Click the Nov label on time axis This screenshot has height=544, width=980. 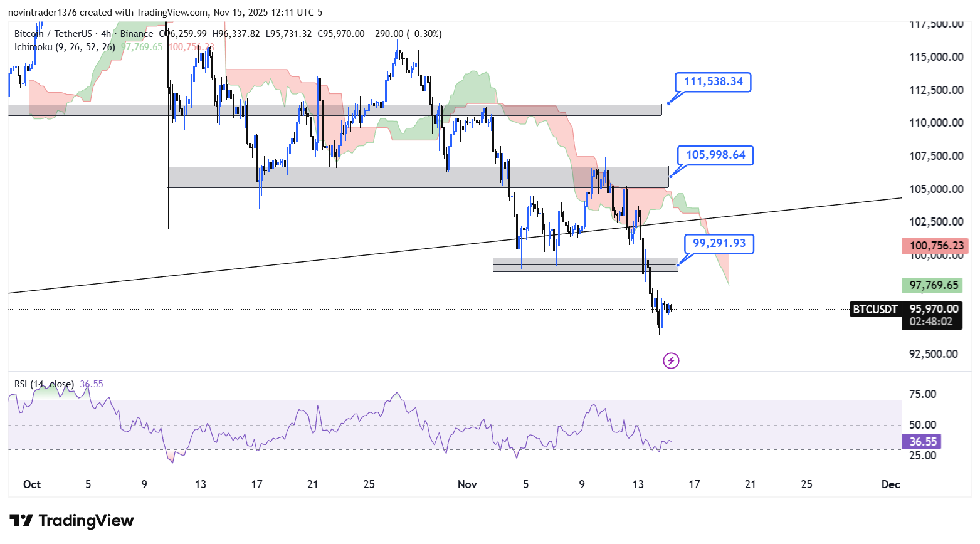point(467,484)
